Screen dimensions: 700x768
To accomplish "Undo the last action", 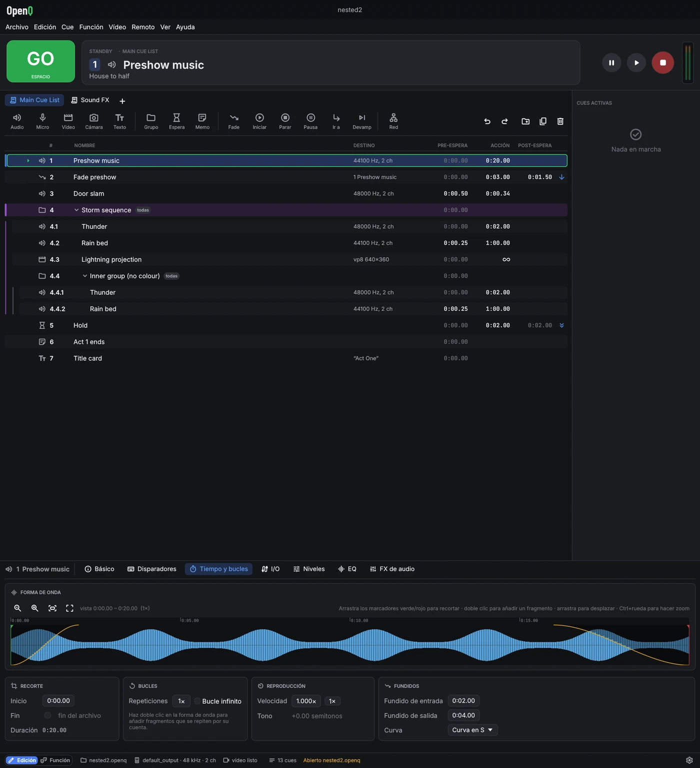I will click(x=487, y=121).
